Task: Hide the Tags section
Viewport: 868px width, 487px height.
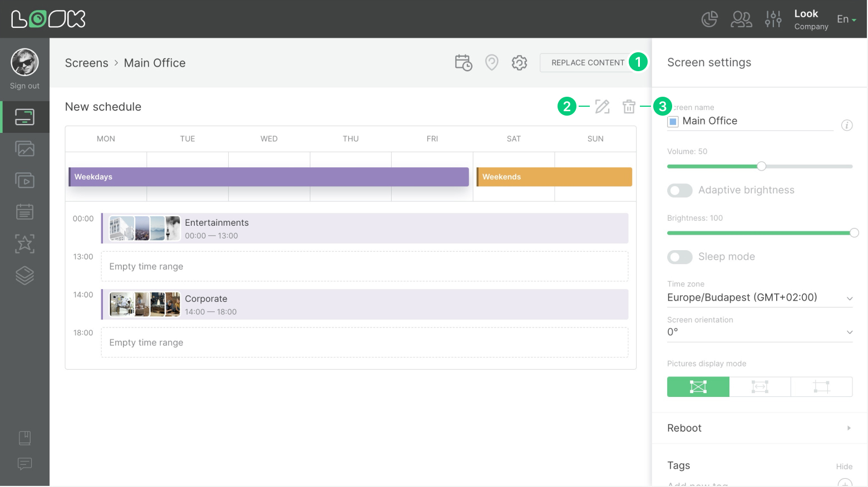Action: (x=844, y=466)
